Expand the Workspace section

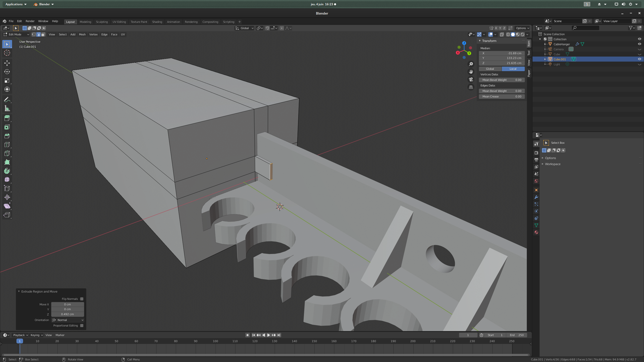(552, 164)
